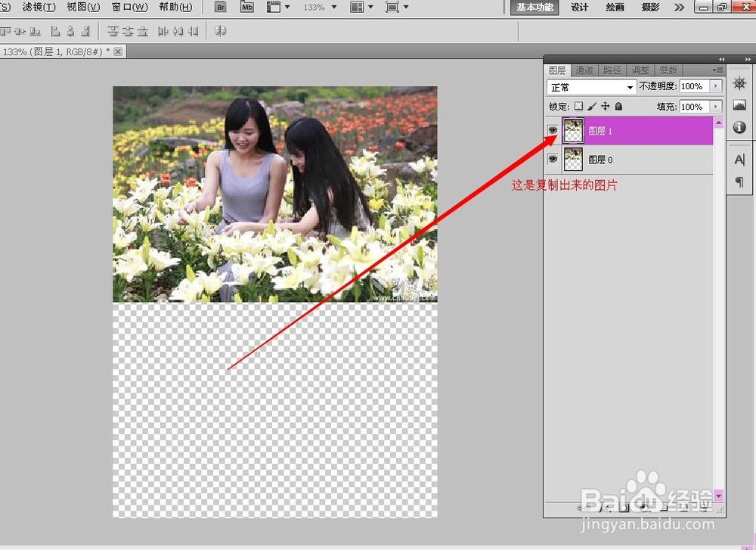This screenshot has height=550, width=756.
Task: Click the Layers panel scrollbar up arrow
Action: tap(718, 123)
